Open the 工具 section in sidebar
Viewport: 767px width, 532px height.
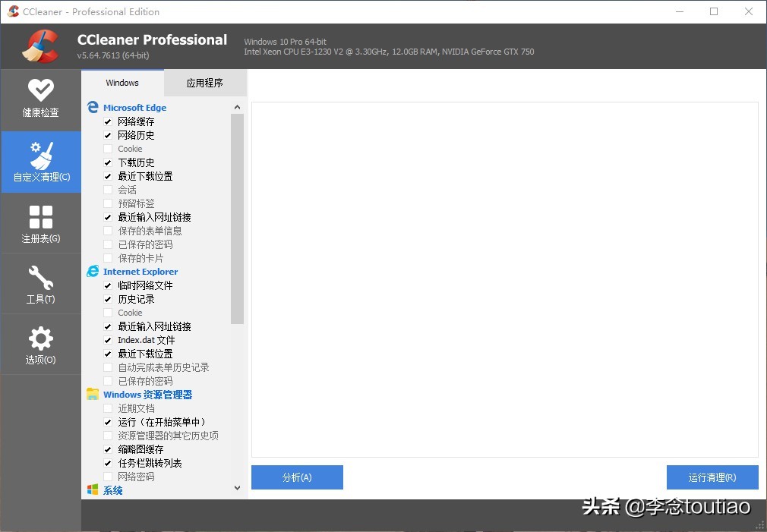click(x=41, y=283)
